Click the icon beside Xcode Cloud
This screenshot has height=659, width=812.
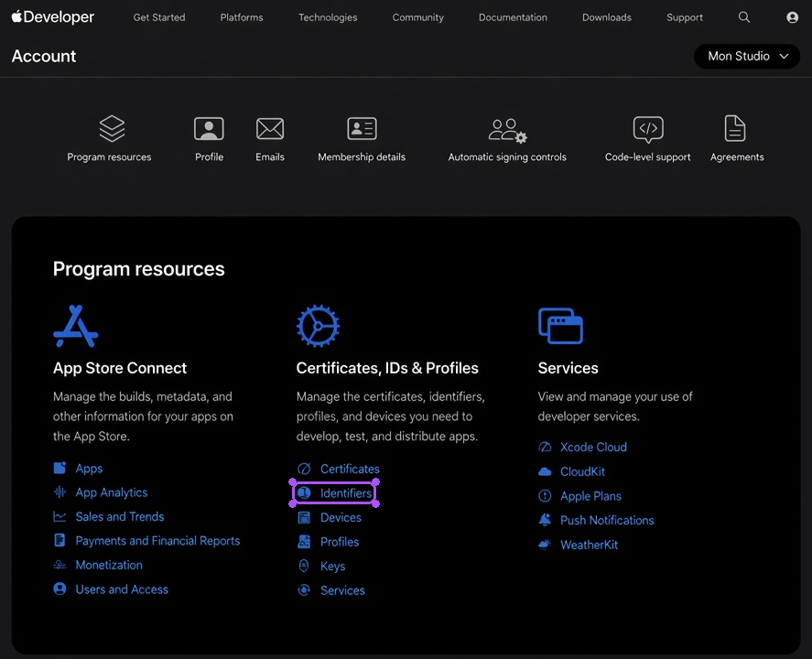[x=545, y=447]
